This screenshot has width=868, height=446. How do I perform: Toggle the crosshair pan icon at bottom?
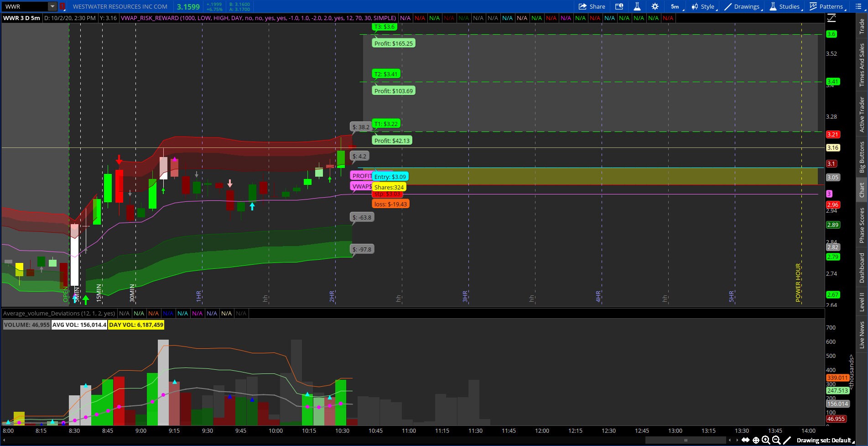[756, 441]
